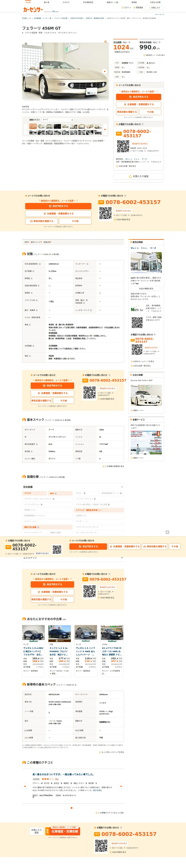Open help icon next to 定期点検記録簿

click(x=39, y=286)
